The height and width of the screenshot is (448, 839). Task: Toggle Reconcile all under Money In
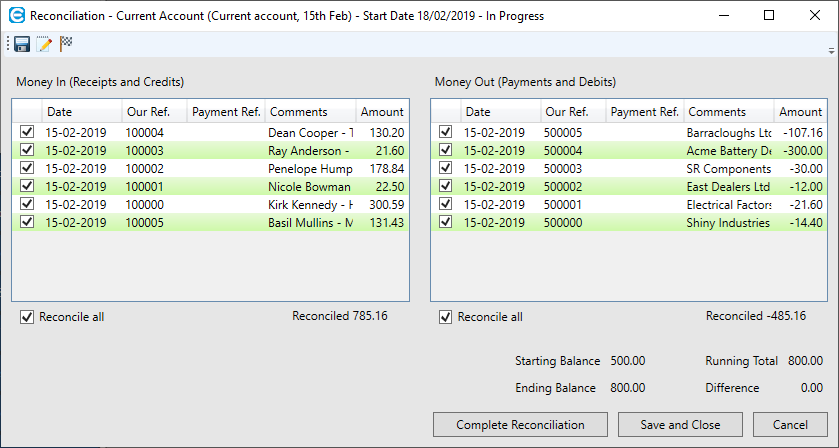point(27,317)
